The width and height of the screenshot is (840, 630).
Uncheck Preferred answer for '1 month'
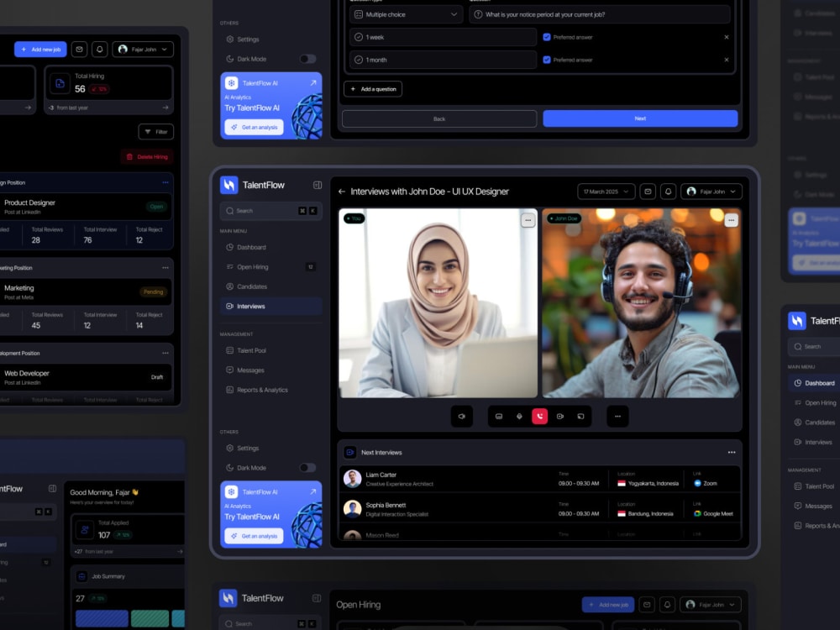[x=547, y=60]
